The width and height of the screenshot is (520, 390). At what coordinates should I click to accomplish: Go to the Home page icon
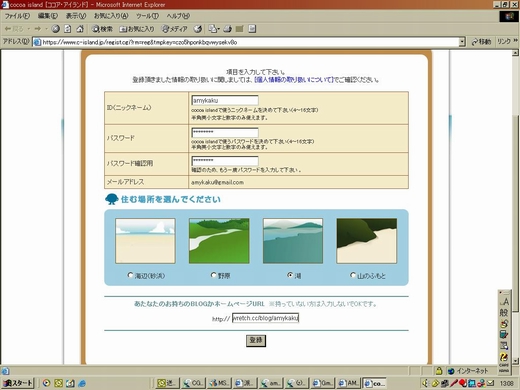pyautogui.click(x=80, y=29)
